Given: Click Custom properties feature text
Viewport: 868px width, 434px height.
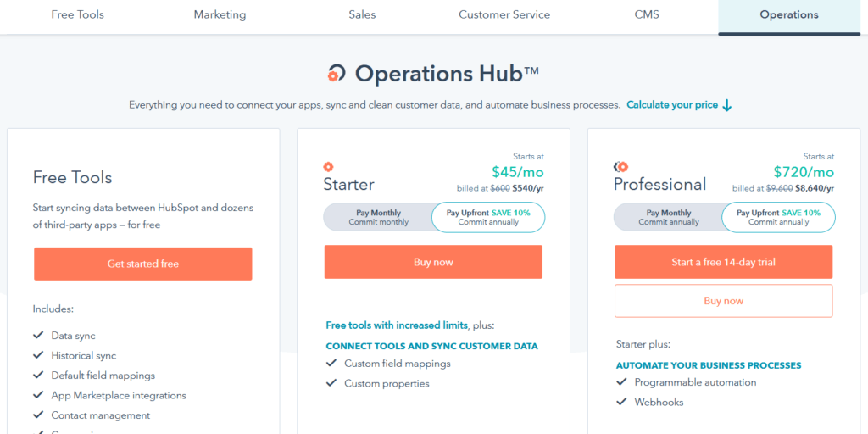Looking at the screenshot, I should pyautogui.click(x=387, y=383).
